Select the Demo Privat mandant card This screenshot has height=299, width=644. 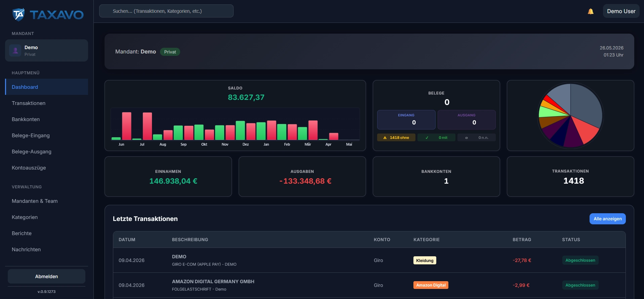coord(47,50)
